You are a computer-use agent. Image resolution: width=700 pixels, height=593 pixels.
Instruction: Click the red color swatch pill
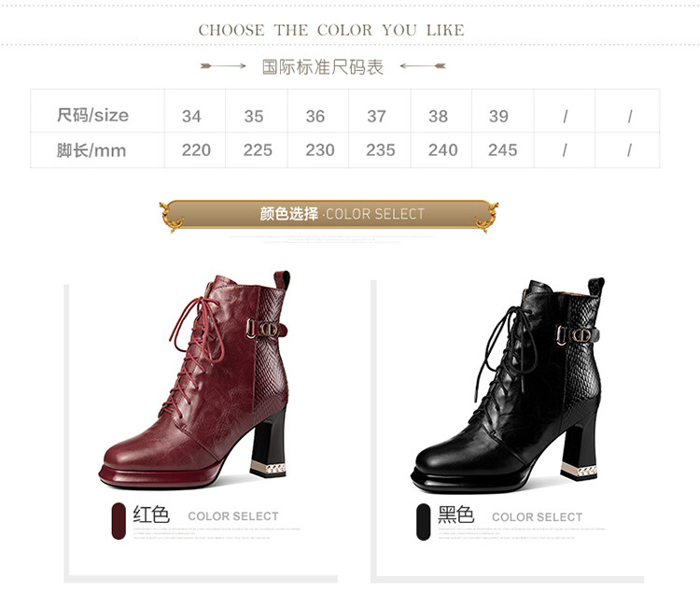tap(119, 521)
